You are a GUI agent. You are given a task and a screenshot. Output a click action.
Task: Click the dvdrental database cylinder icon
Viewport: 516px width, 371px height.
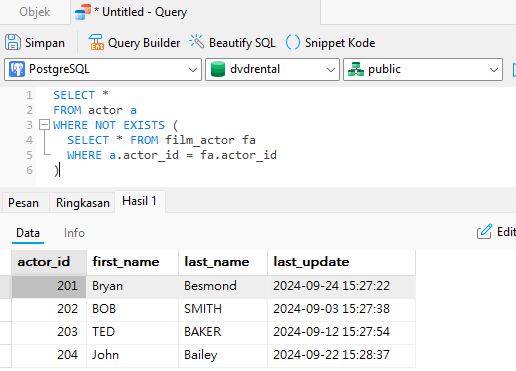click(218, 69)
